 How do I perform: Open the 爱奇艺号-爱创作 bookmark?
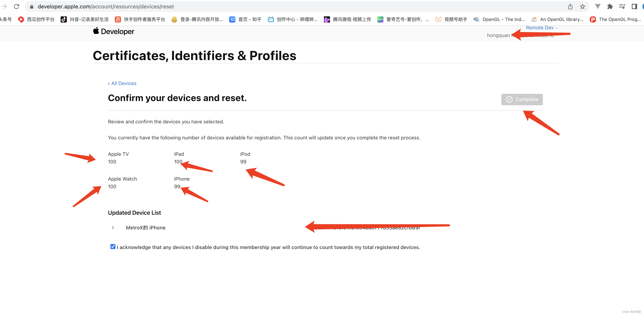click(x=403, y=19)
